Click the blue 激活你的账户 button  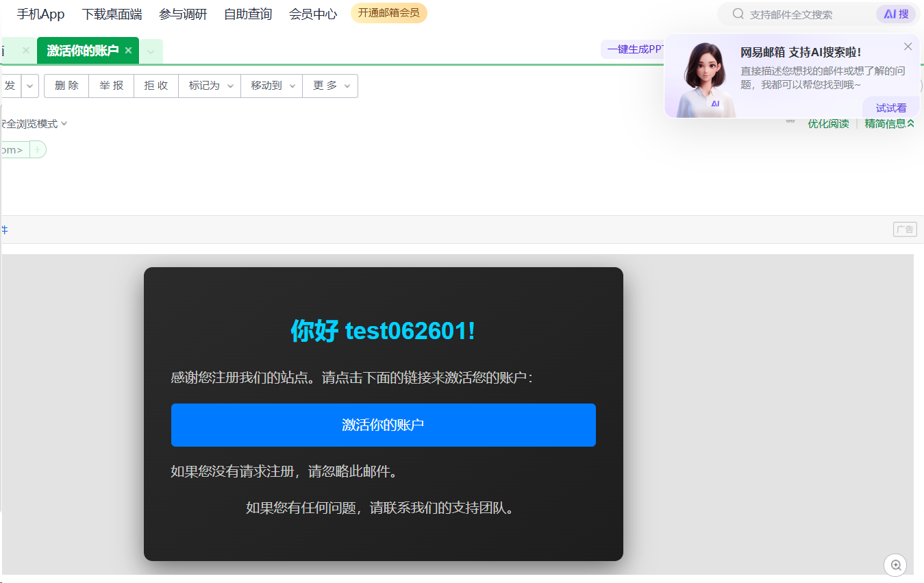[383, 425]
